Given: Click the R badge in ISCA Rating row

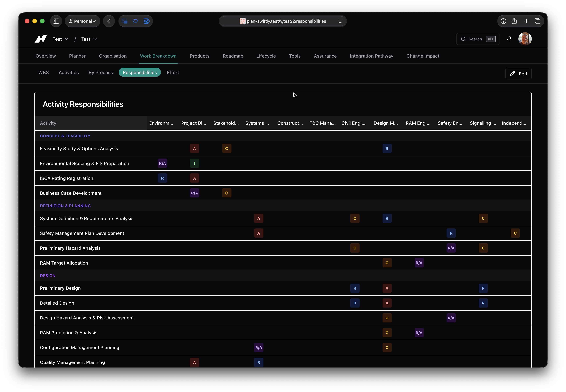Looking at the screenshot, I should (x=162, y=178).
